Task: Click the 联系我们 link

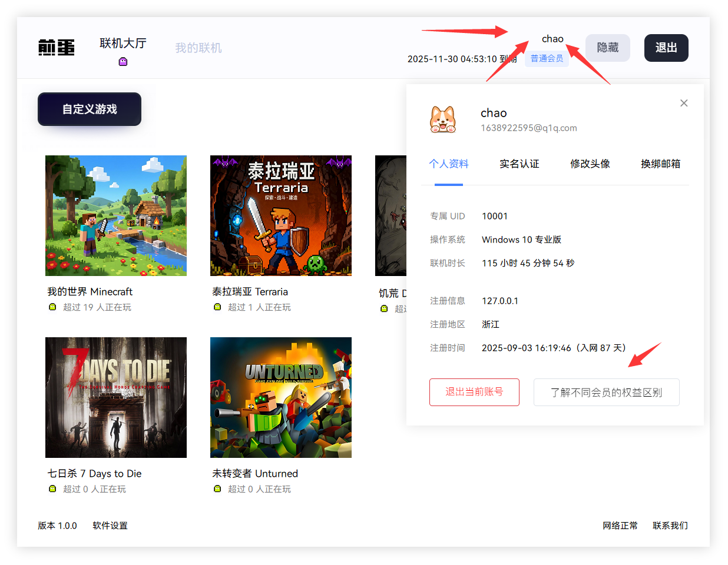Action: tap(670, 526)
